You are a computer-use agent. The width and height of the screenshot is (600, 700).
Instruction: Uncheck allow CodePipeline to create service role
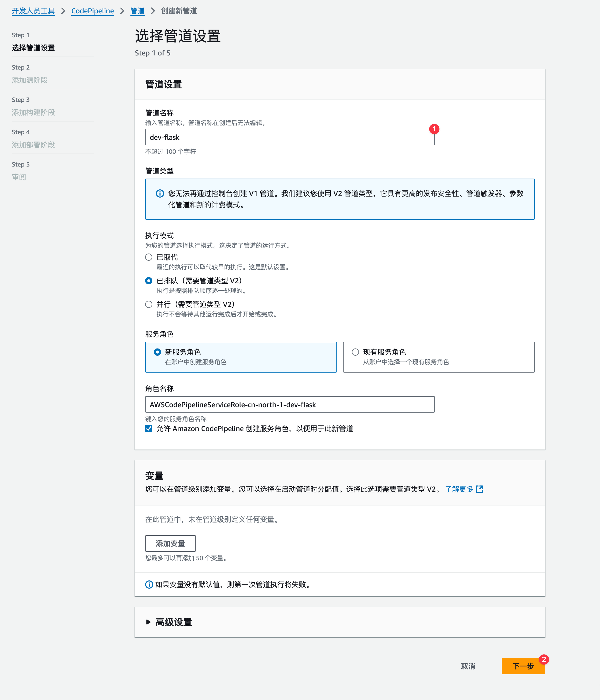(148, 428)
